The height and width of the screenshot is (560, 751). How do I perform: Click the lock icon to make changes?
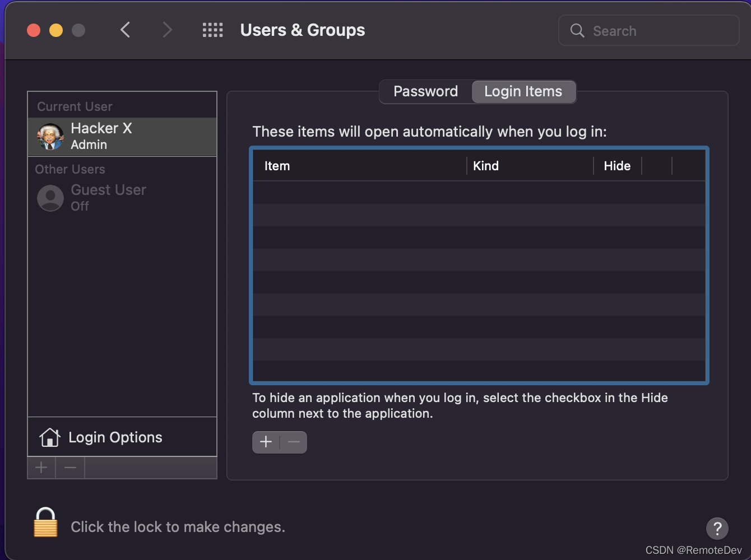(45, 522)
